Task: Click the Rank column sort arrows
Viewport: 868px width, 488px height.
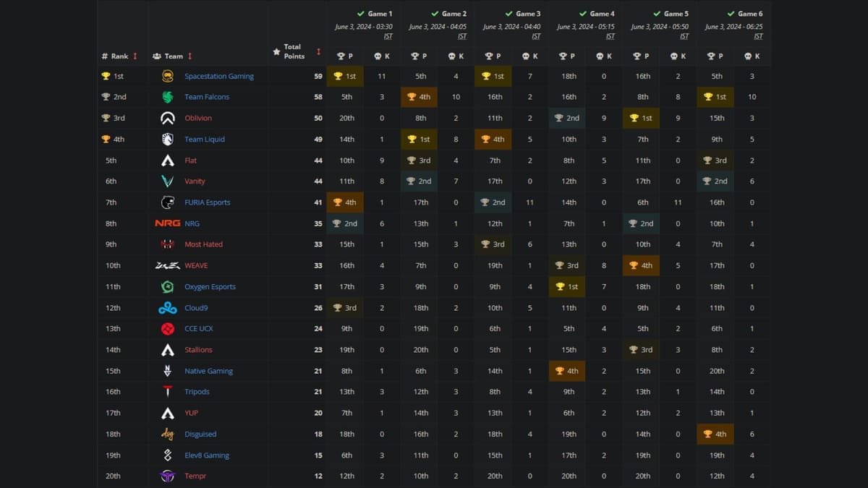Action: point(135,56)
